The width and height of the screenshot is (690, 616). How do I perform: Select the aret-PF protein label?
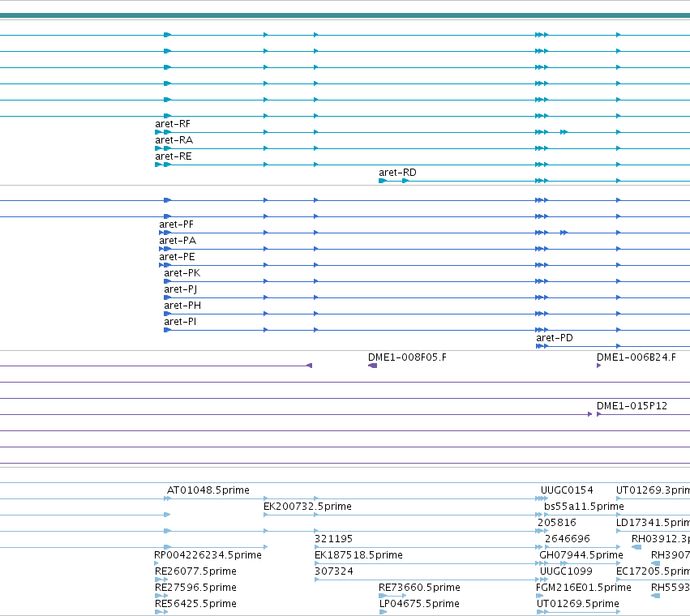click(176, 225)
